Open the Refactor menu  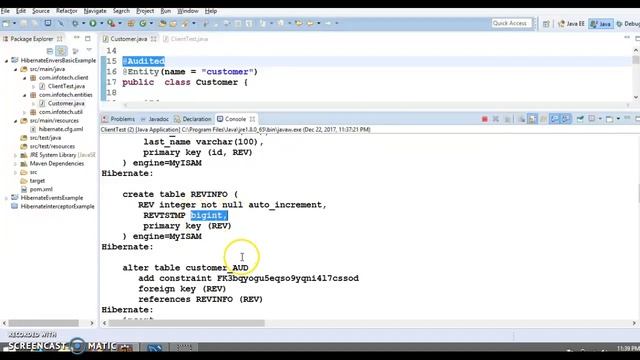67,11
